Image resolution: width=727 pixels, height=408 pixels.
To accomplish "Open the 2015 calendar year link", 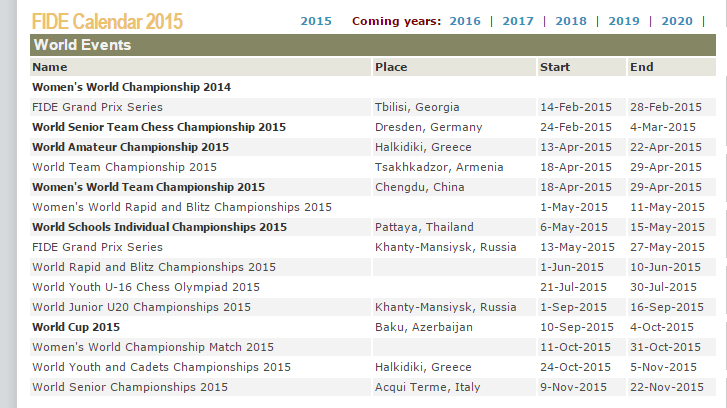I will pos(316,21).
